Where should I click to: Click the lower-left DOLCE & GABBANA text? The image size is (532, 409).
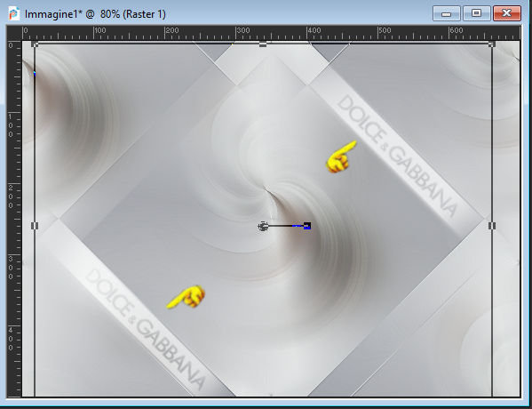(x=145, y=330)
